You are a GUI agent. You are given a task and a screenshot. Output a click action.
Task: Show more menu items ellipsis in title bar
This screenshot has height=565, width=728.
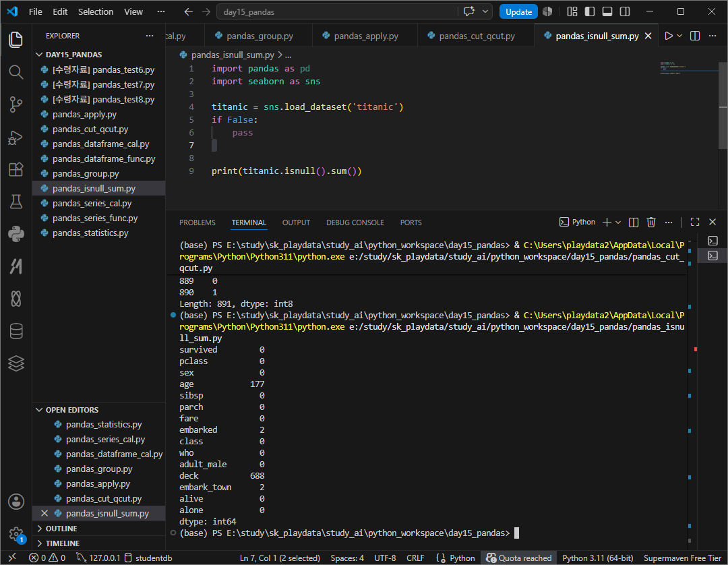(161, 11)
